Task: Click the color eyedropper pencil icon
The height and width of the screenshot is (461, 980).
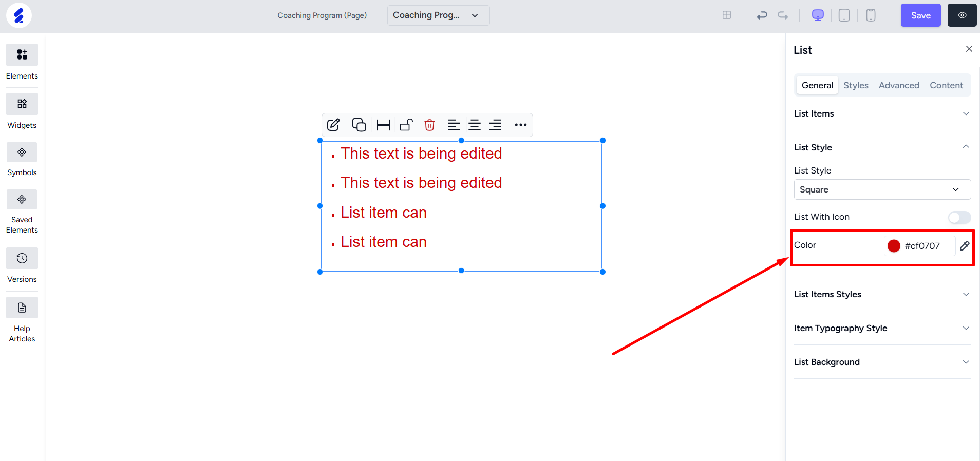Action: pos(965,245)
